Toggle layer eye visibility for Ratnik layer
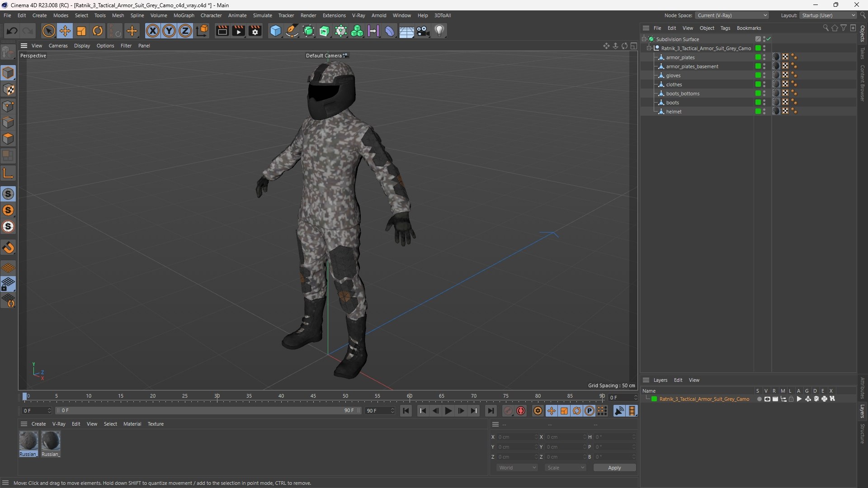Viewport: 868px width, 488px height. click(x=767, y=399)
